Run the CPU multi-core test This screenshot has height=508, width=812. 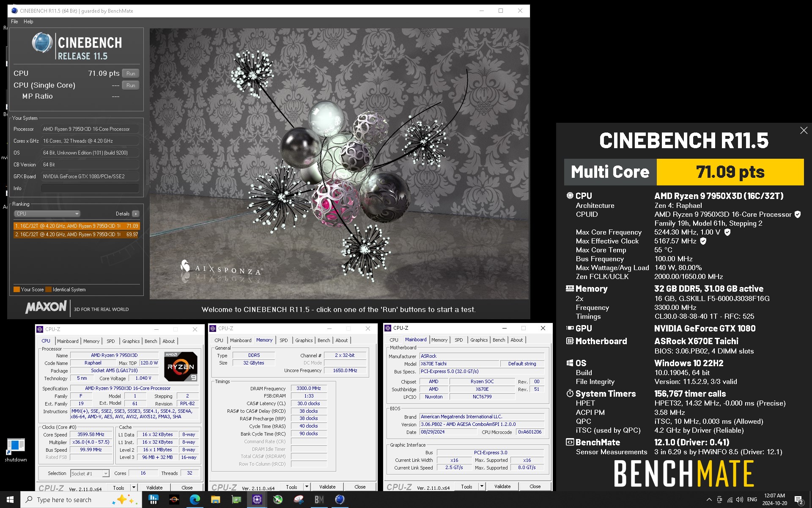coord(131,74)
